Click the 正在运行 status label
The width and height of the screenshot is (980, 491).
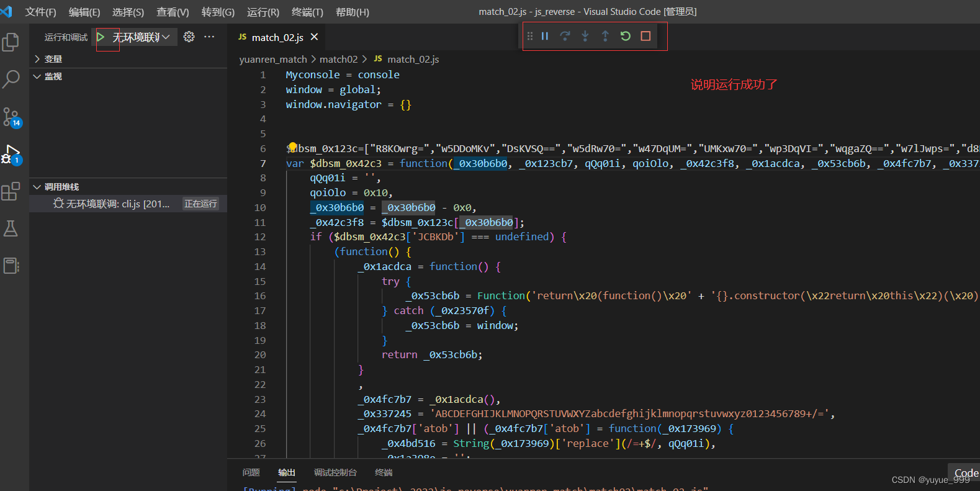click(200, 204)
